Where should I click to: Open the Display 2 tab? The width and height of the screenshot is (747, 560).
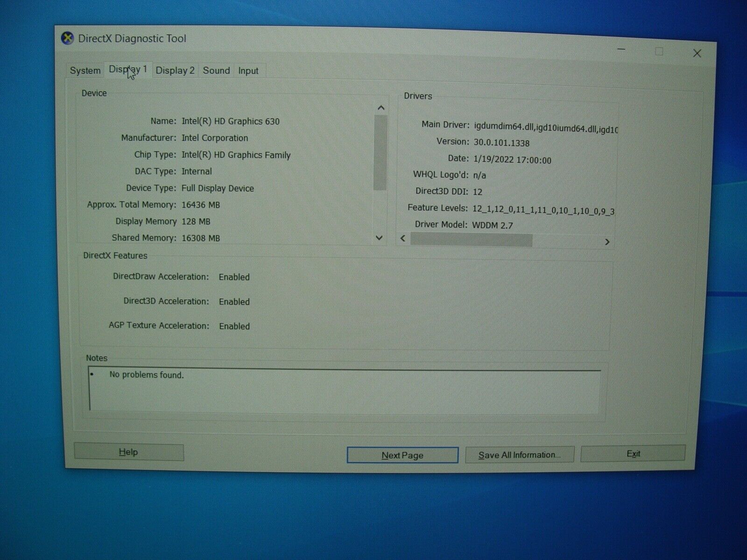click(x=175, y=70)
